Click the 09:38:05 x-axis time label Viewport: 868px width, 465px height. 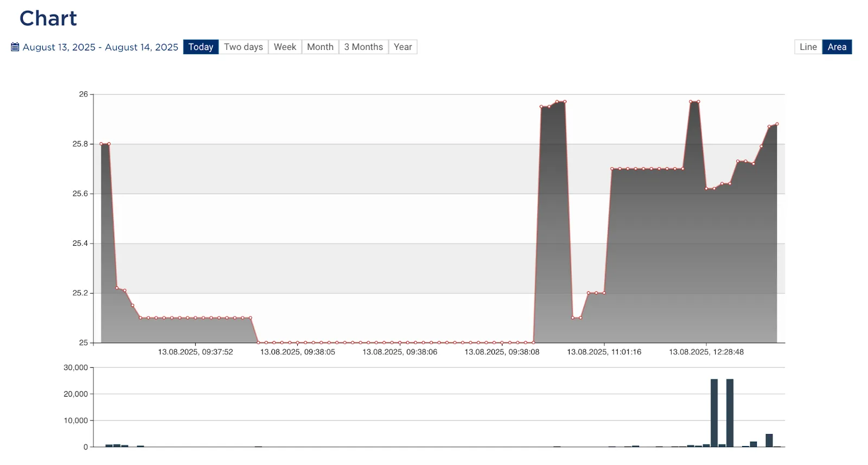(x=297, y=352)
